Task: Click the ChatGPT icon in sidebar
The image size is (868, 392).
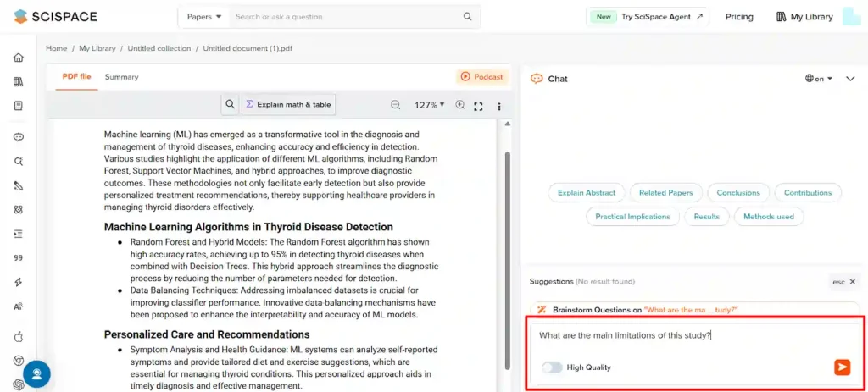Action: (x=19, y=384)
